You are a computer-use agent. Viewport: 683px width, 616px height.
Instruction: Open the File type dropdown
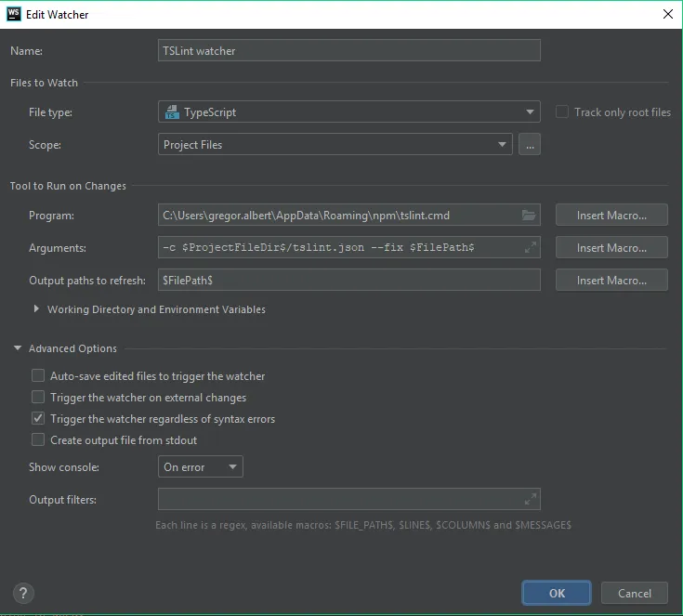[x=348, y=112]
